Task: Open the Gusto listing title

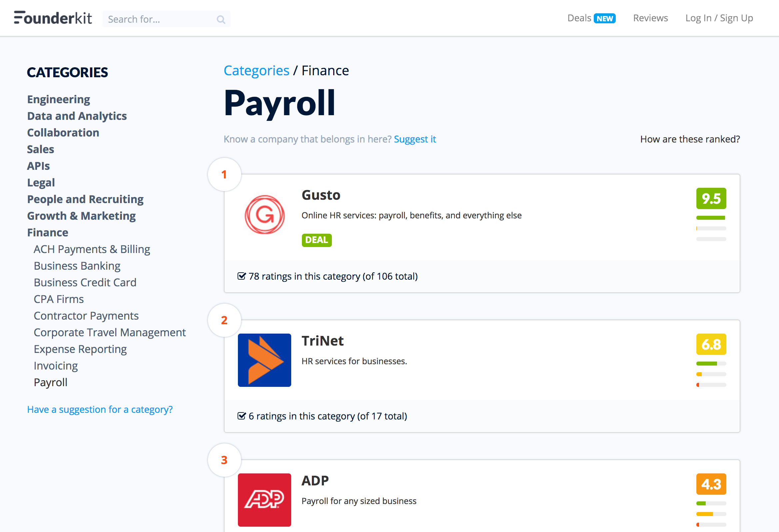Action: pos(321,195)
